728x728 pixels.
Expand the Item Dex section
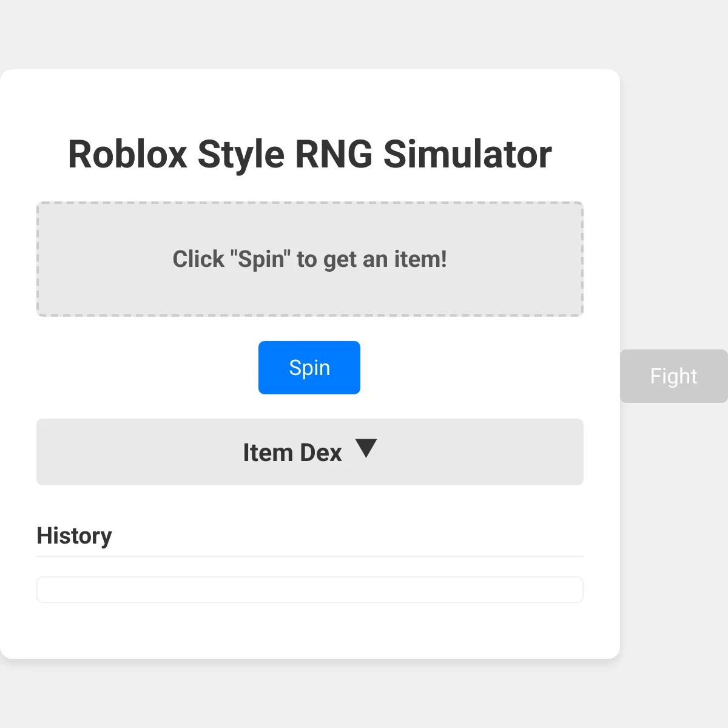pos(310,452)
